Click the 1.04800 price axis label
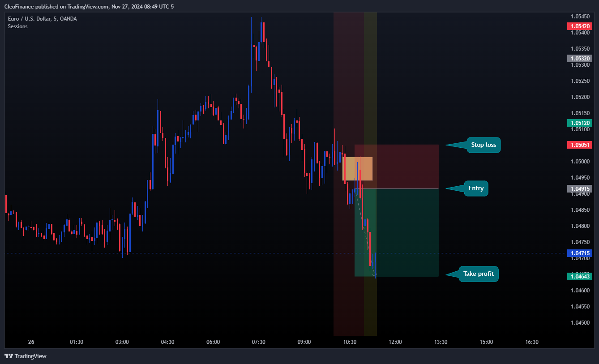 tap(579, 226)
